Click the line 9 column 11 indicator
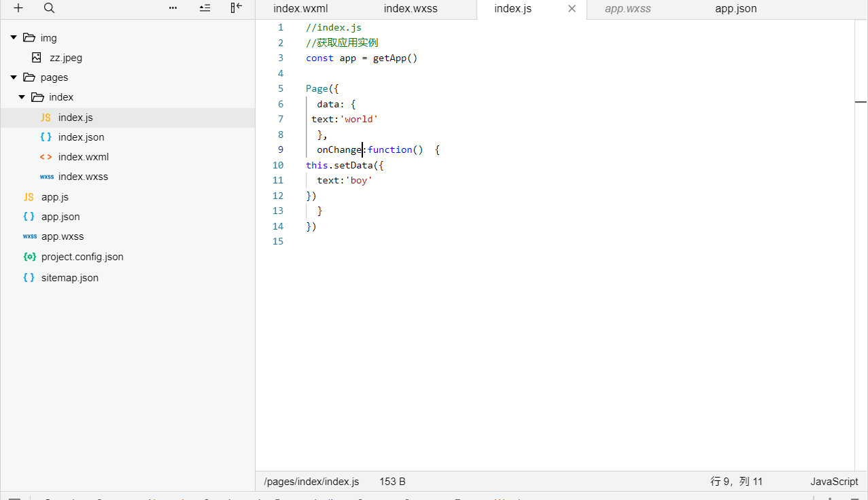Screen dimensions: 868x500 click(x=736, y=482)
